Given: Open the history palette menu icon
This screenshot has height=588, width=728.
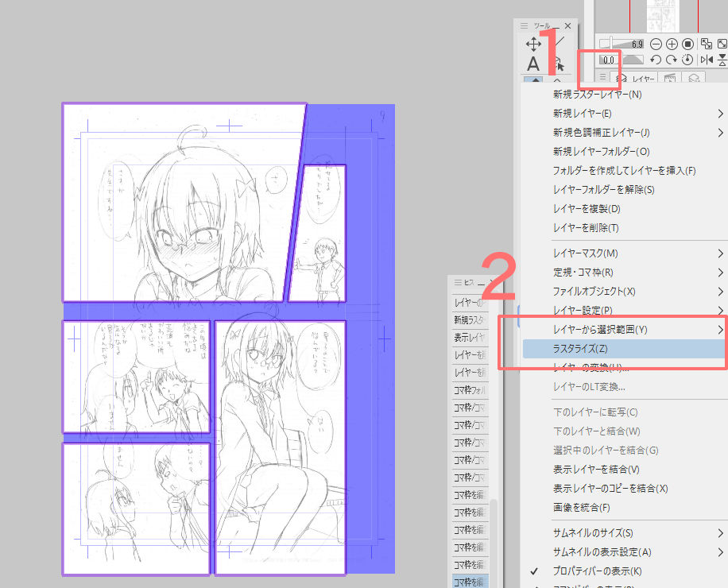Looking at the screenshot, I should (458, 282).
